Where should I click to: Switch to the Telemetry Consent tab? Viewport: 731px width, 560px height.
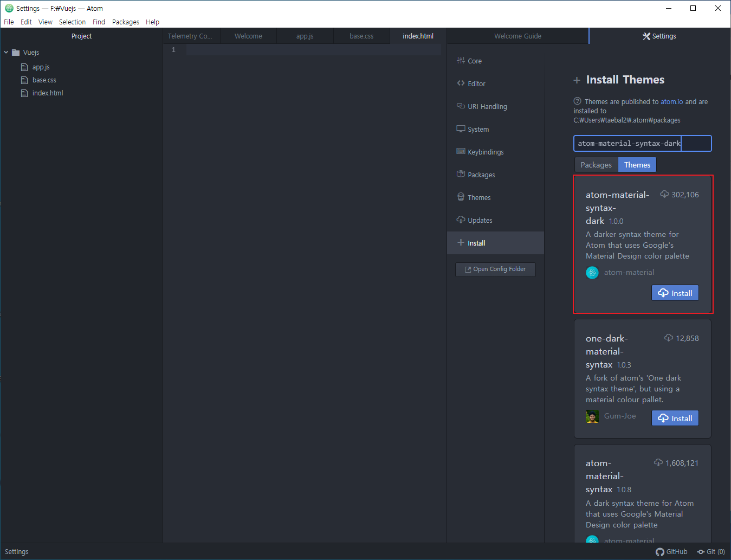[x=190, y=36]
